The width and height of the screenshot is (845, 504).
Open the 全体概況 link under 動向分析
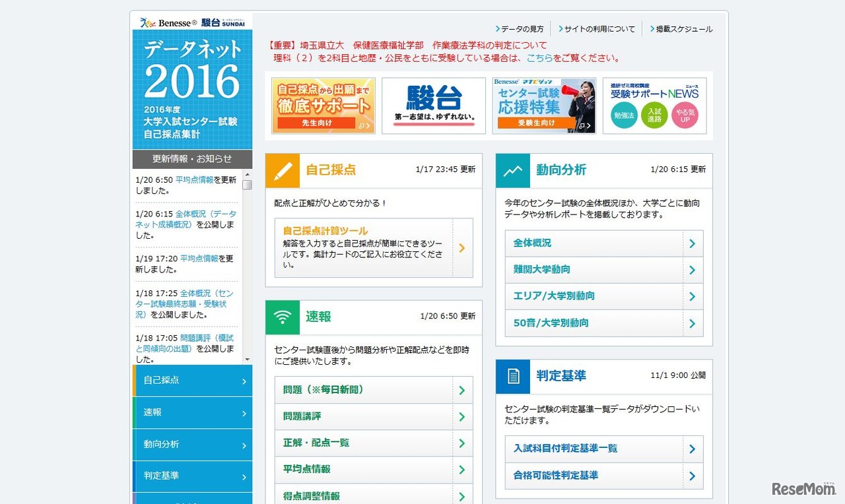coord(532,243)
